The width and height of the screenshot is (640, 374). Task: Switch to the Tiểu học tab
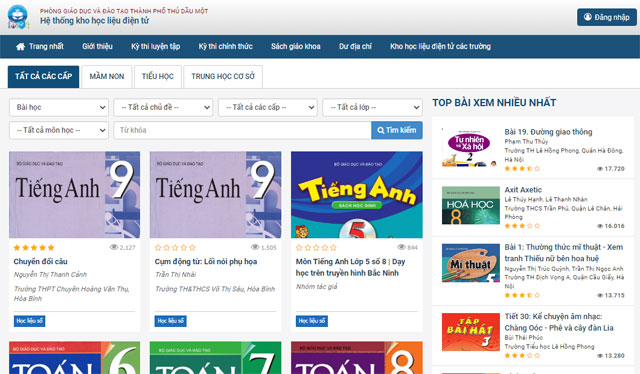coord(158,76)
